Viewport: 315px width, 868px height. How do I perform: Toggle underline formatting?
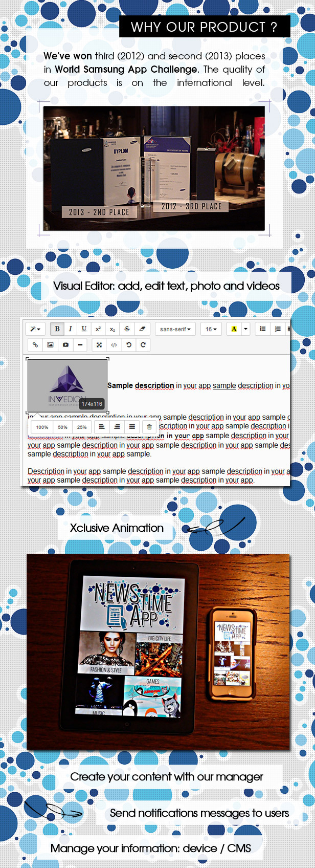click(x=84, y=329)
